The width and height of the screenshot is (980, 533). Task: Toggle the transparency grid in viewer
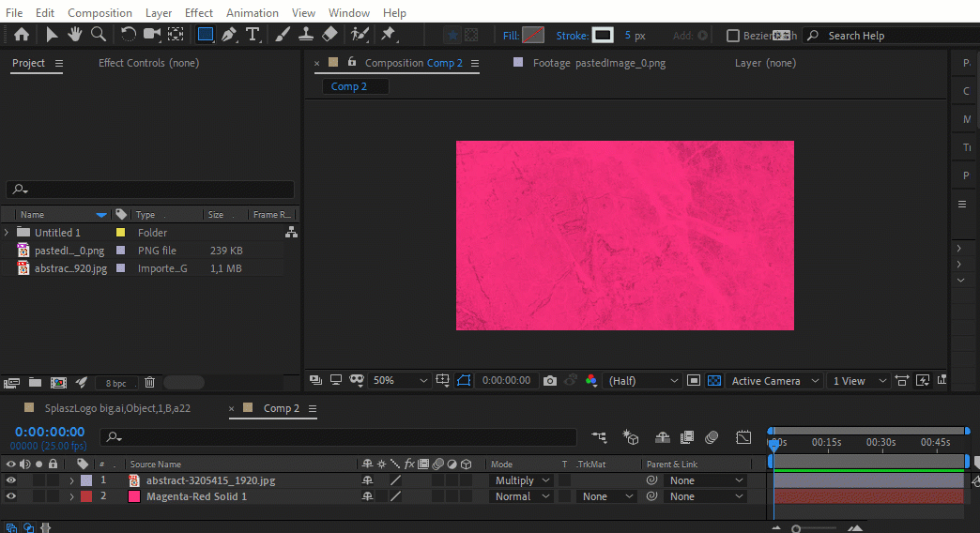(x=714, y=381)
